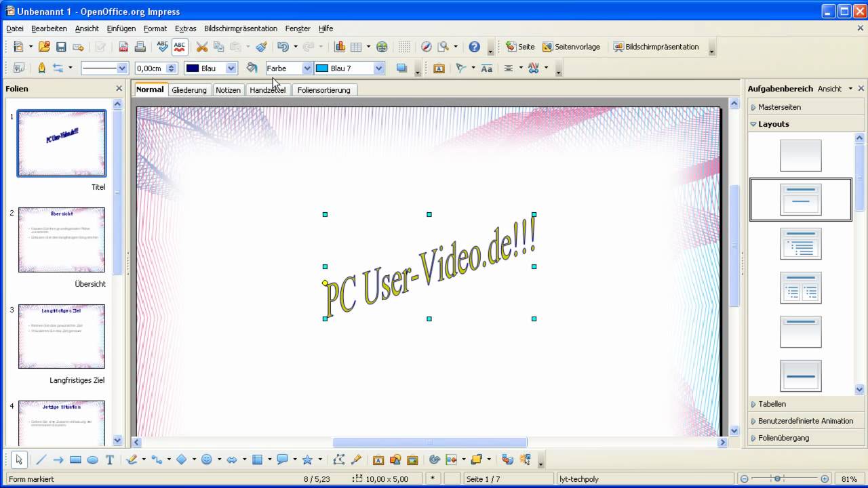Image resolution: width=868 pixels, height=488 pixels.
Task: Start Bildschirmpräsentation from toolbar button
Action: [x=656, y=47]
